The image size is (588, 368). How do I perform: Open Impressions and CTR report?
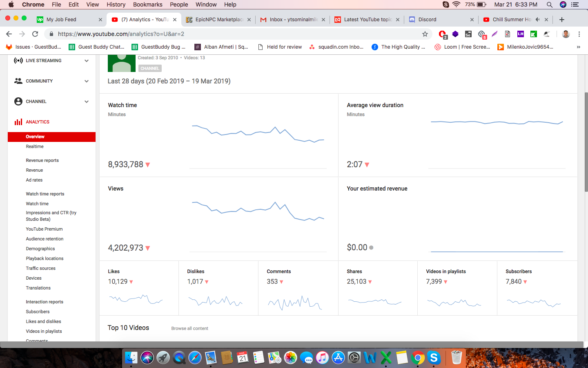coord(51,216)
